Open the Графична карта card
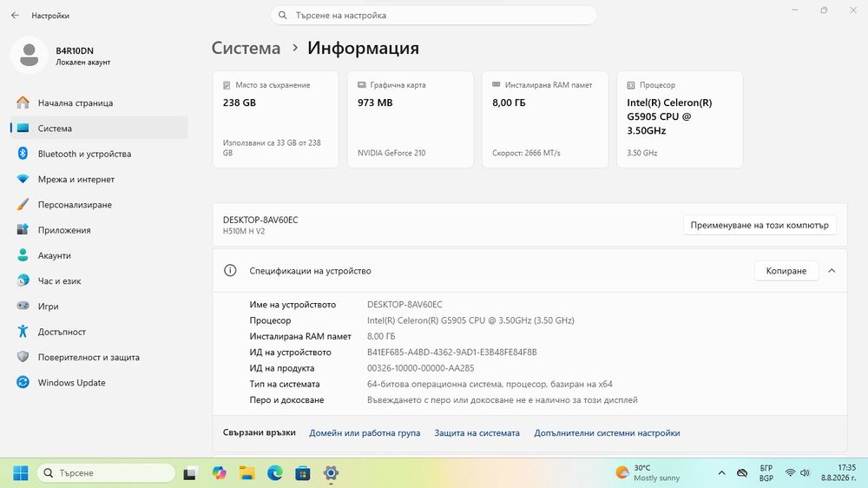 411,119
